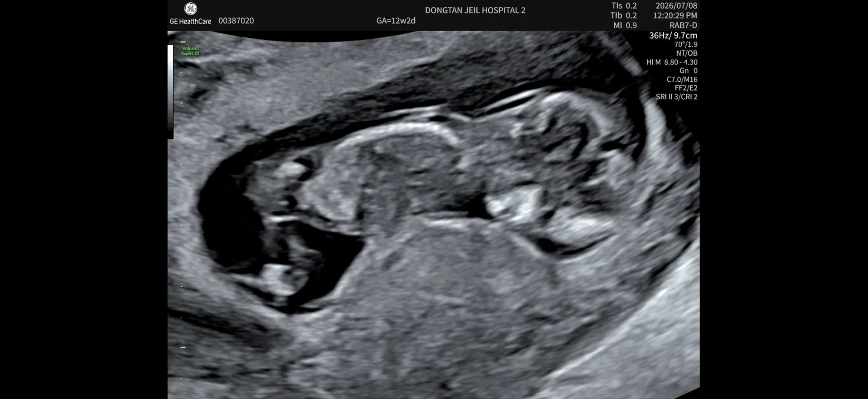Click the 12:20:29 PM timestamp
This screenshot has height=399, width=868.
(x=675, y=15)
